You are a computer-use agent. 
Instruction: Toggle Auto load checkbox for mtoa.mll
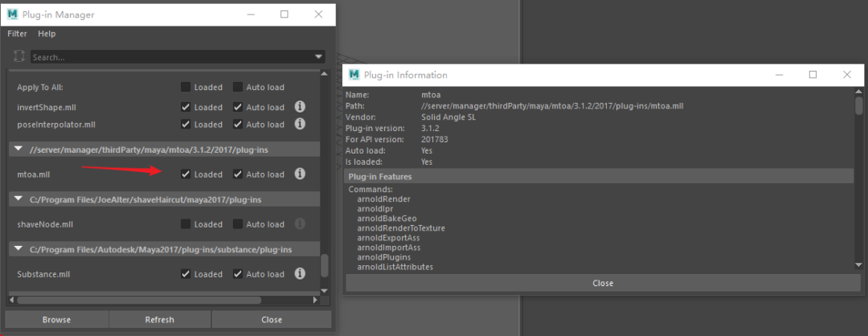[237, 174]
